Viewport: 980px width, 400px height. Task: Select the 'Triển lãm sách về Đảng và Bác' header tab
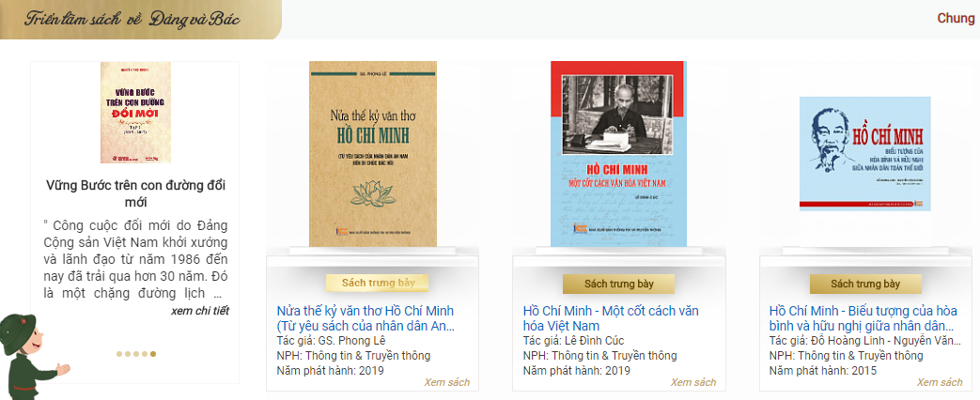coord(132,19)
